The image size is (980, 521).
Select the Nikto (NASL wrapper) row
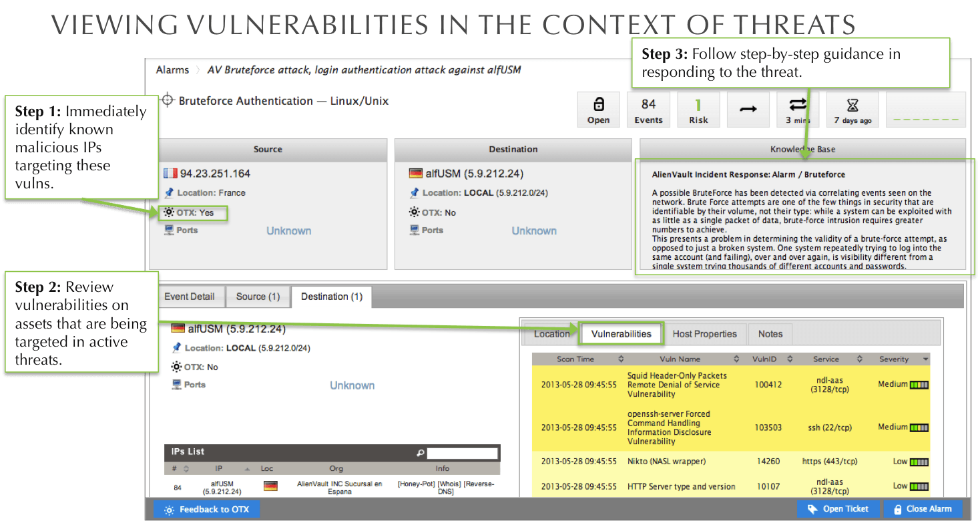730,462
